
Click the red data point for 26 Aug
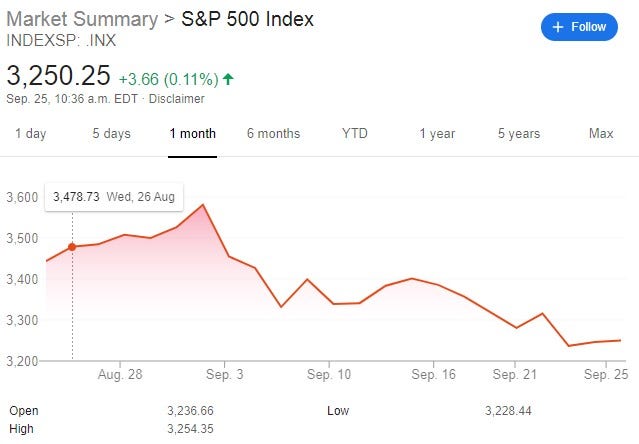pos(72,247)
